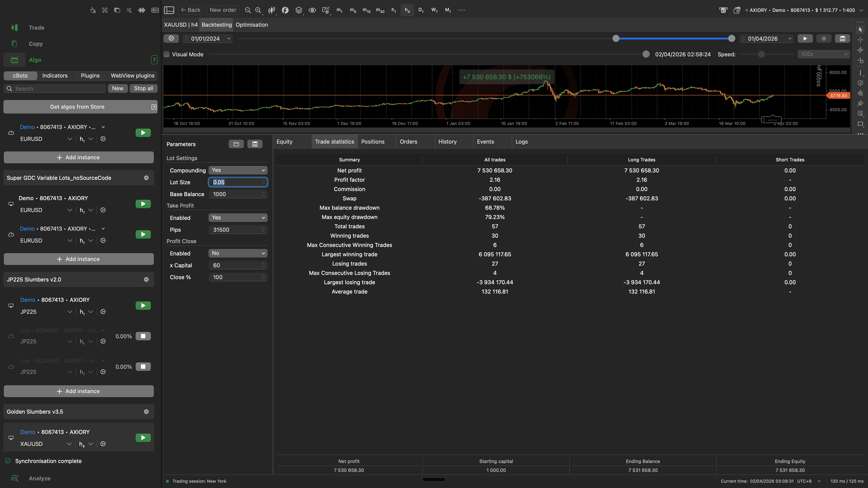The height and width of the screenshot is (488, 868).
Task: Open the Profit Close Enabled dropdown
Action: point(238,253)
